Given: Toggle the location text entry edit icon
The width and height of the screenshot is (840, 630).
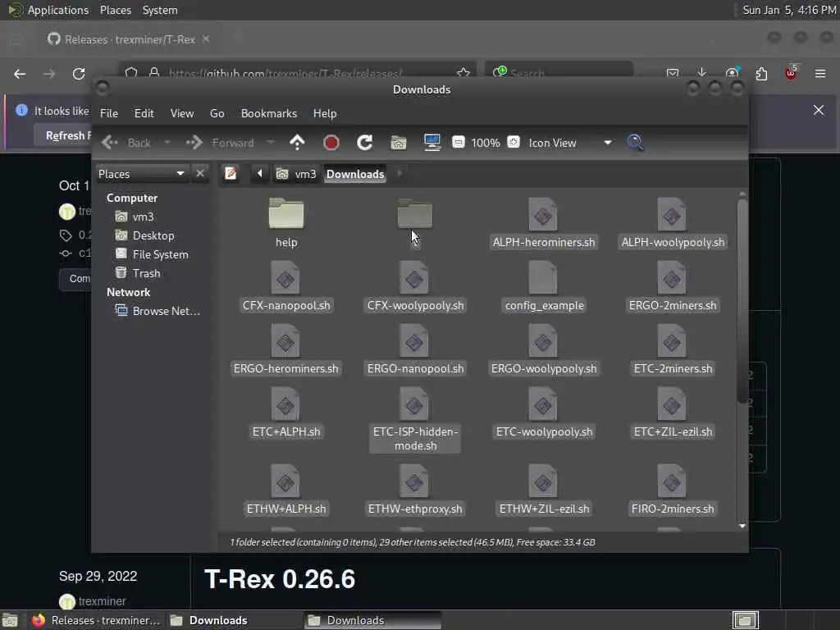Looking at the screenshot, I should pos(231,174).
